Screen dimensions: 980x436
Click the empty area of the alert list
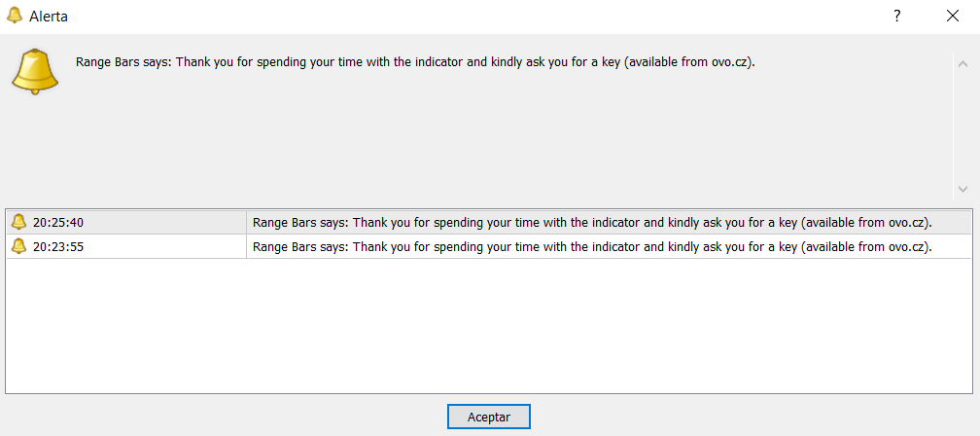[486, 326]
